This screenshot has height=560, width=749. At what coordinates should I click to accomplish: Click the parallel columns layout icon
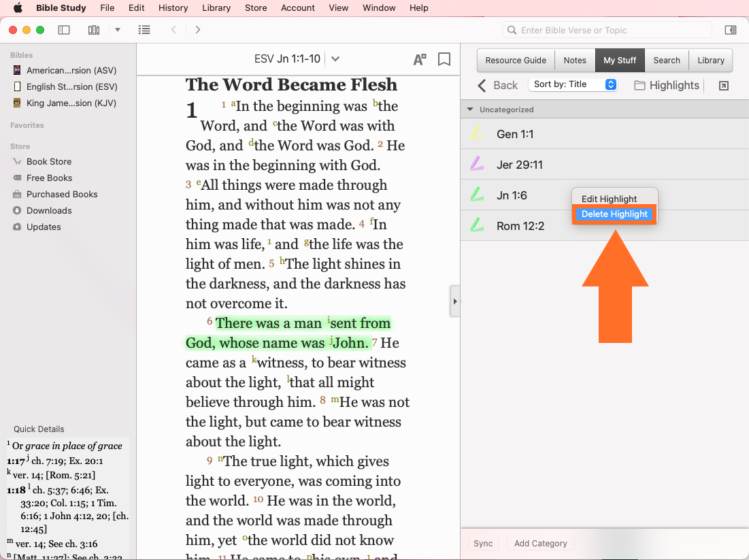tap(94, 30)
